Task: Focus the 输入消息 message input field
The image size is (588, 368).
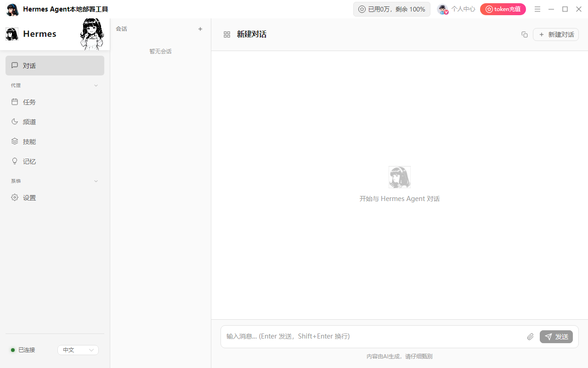Action: (x=372, y=336)
